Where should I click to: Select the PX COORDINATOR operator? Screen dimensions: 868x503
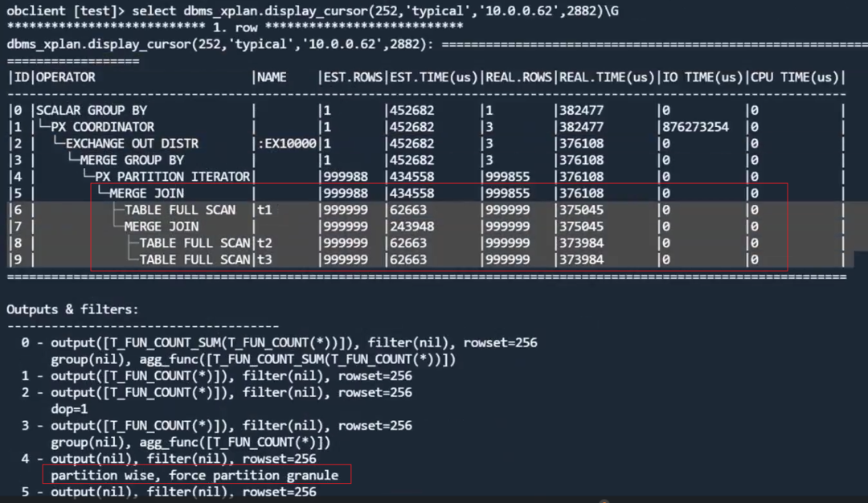point(102,127)
